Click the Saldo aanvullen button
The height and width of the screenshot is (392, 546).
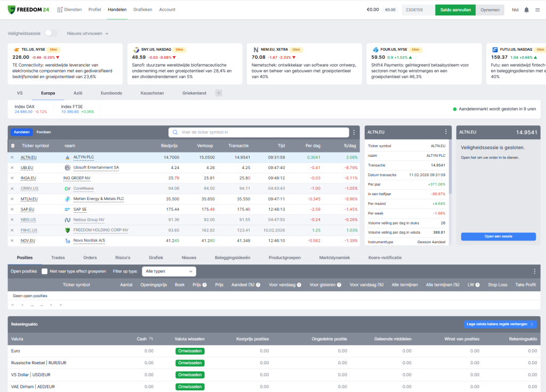pyautogui.click(x=455, y=10)
